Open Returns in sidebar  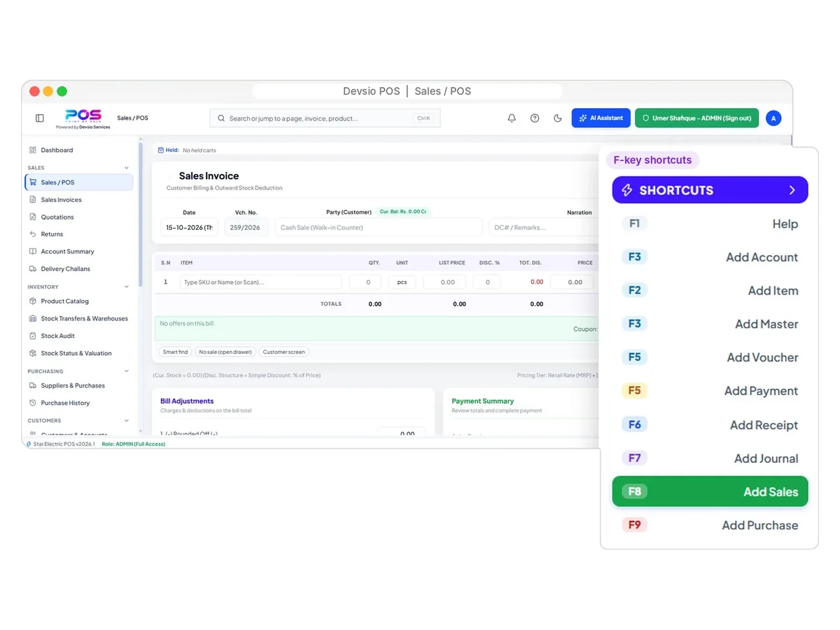pyautogui.click(x=52, y=234)
